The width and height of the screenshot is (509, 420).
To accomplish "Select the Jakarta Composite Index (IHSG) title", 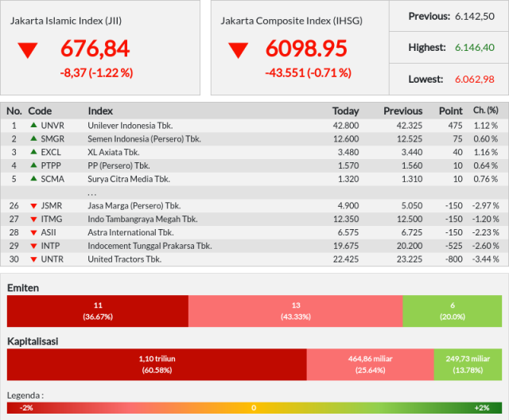I will (x=292, y=21).
